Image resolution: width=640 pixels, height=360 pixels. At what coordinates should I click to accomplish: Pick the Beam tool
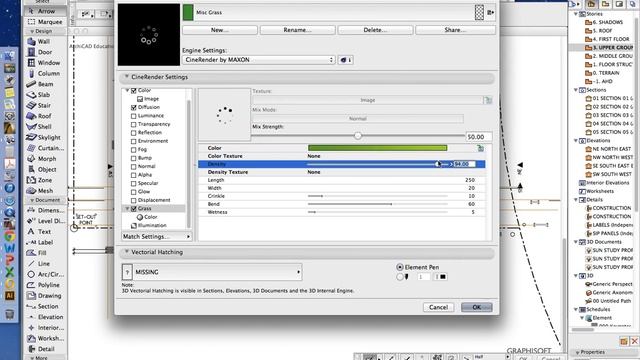(45, 84)
